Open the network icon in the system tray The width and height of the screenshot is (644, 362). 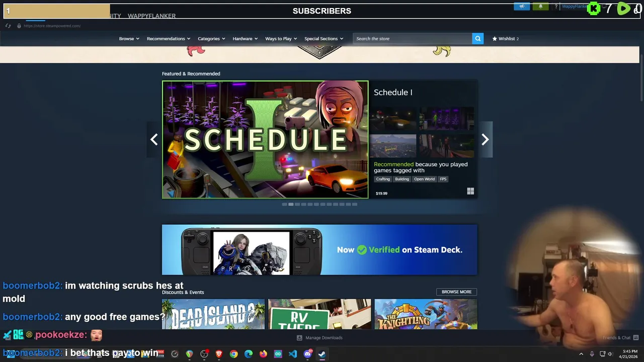(x=602, y=354)
